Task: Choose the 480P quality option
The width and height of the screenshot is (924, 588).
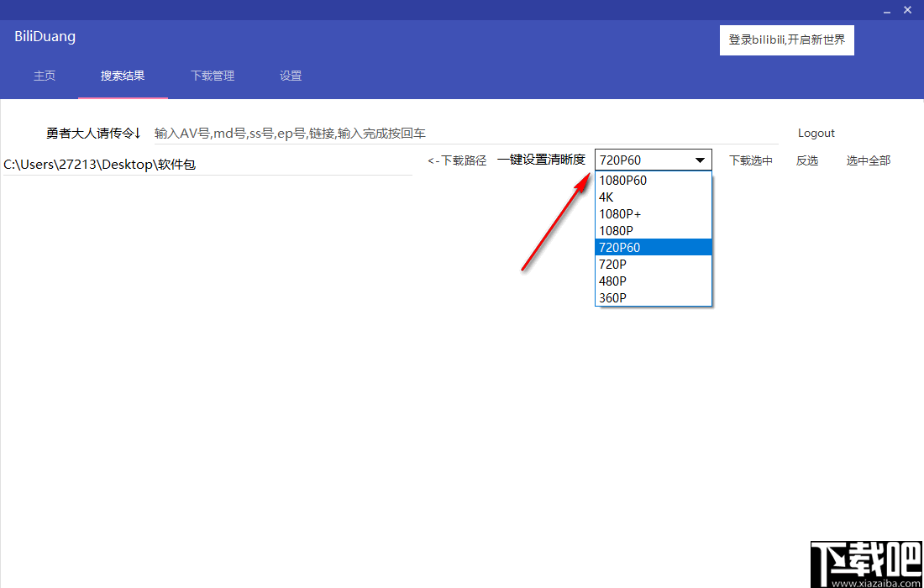Action: point(612,281)
